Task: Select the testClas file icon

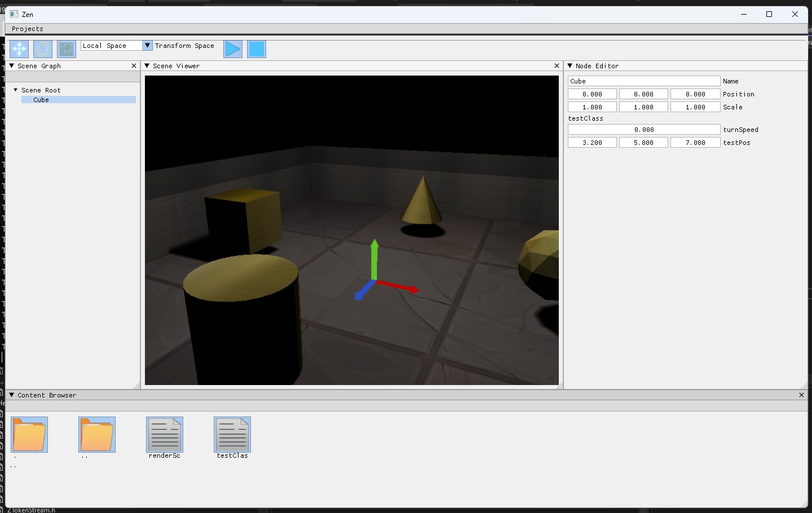Action: coord(232,435)
